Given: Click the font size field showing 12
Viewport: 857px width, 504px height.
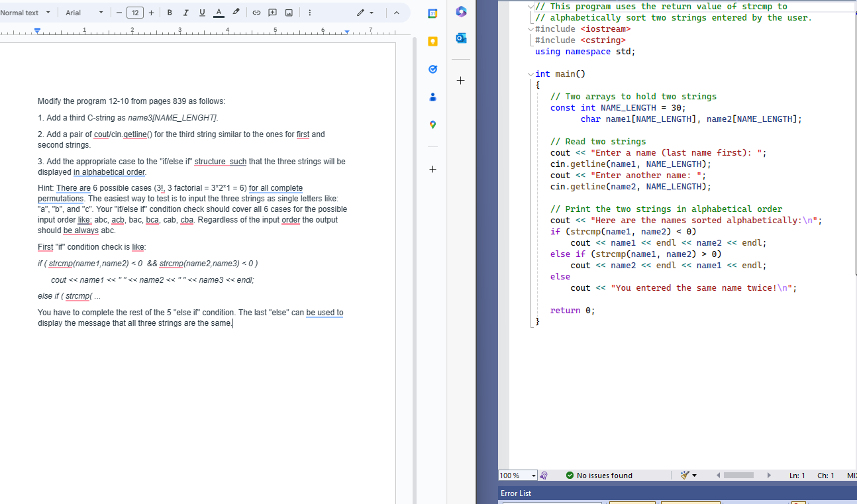Looking at the screenshot, I should (x=135, y=13).
